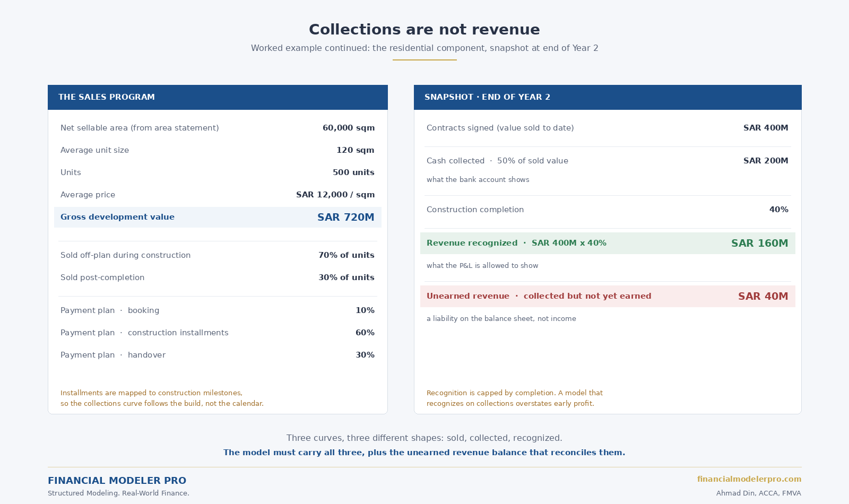
Task: Click 'what the bank account shows' caption
Action: tap(478, 180)
